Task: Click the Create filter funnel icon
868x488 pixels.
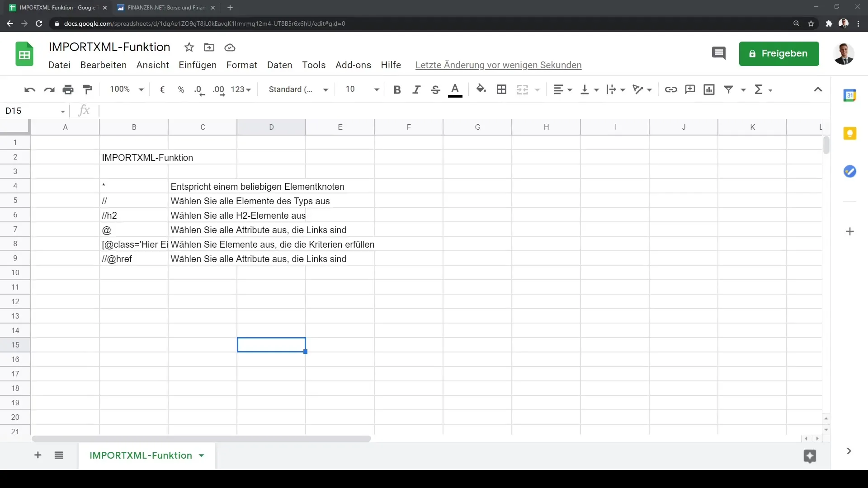Action: point(728,89)
